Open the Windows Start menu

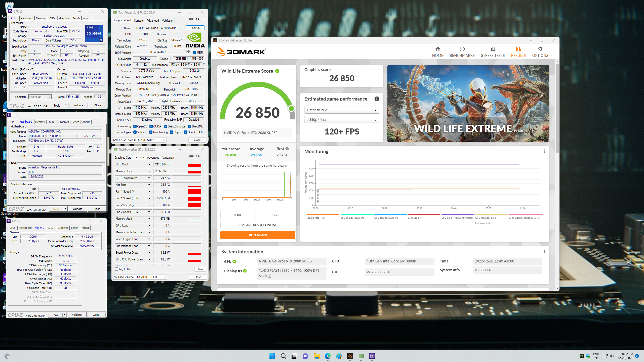click(x=272, y=356)
